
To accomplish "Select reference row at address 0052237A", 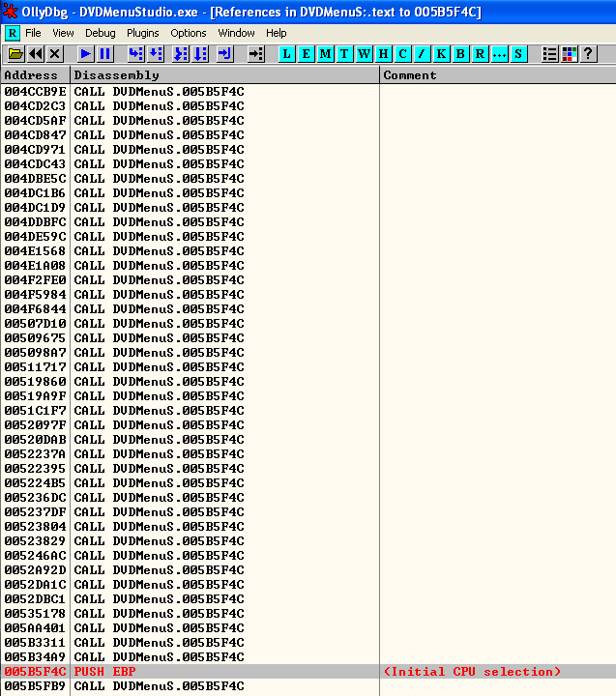I will (x=308, y=454).
